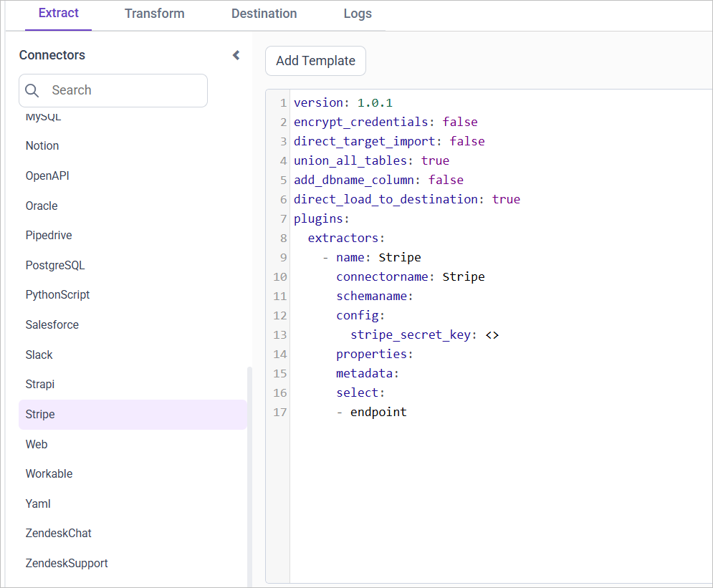The width and height of the screenshot is (713, 588).
Task: Click line 13 containing stripe_secret_key
Action: 423,334
